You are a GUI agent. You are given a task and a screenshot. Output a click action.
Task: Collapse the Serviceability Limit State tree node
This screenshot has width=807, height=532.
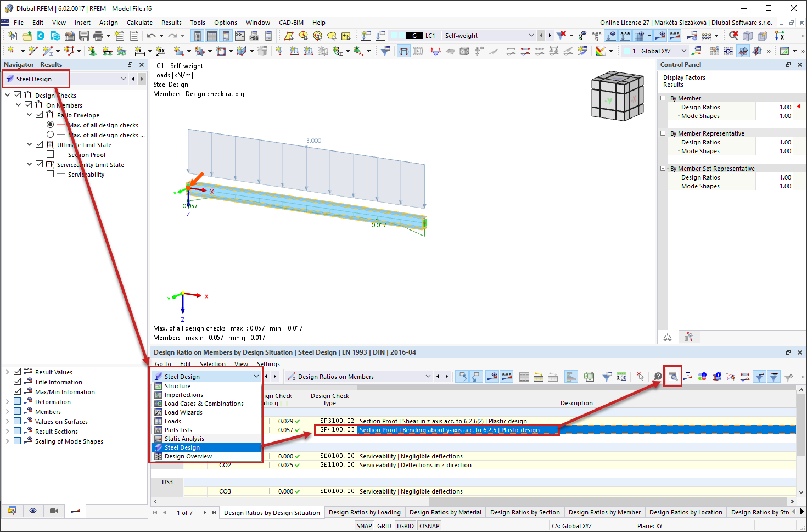tap(30, 164)
